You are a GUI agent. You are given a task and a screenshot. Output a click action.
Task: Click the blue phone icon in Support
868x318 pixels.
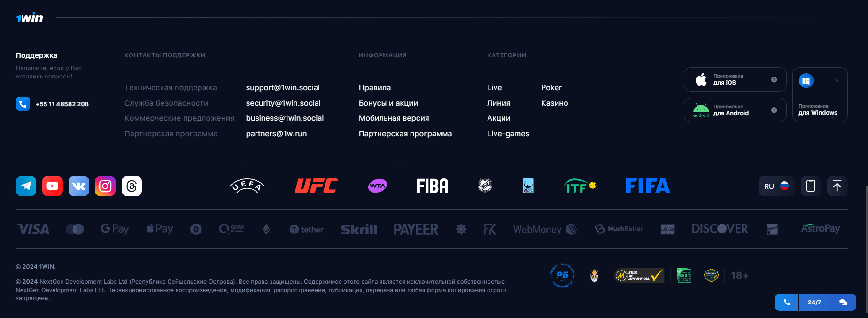(x=23, y=104)
